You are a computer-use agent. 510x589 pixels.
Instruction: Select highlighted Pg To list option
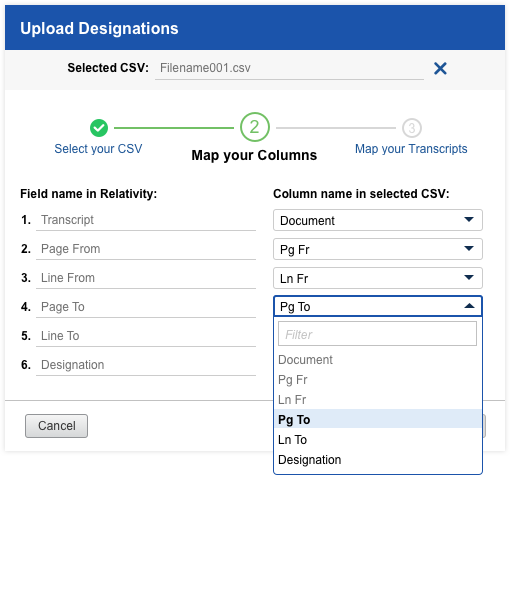tap(377, 419)
